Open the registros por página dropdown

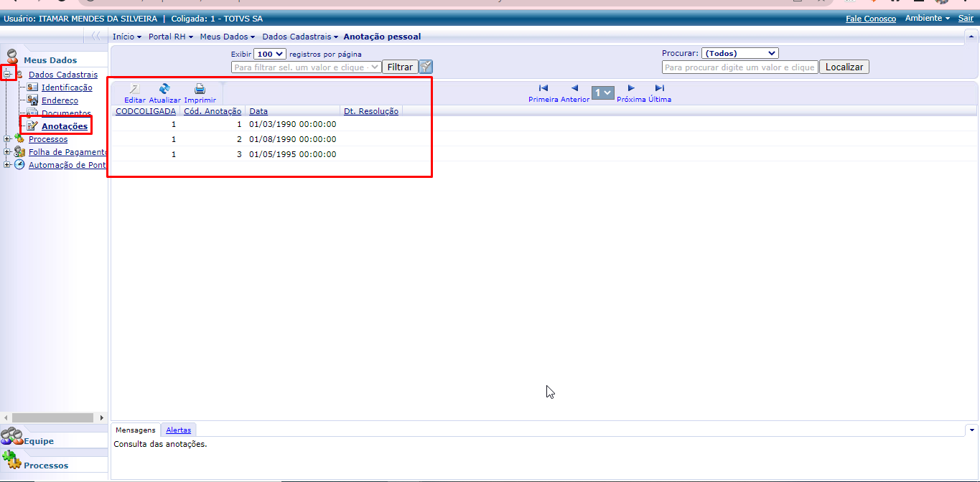click(270, 54)
